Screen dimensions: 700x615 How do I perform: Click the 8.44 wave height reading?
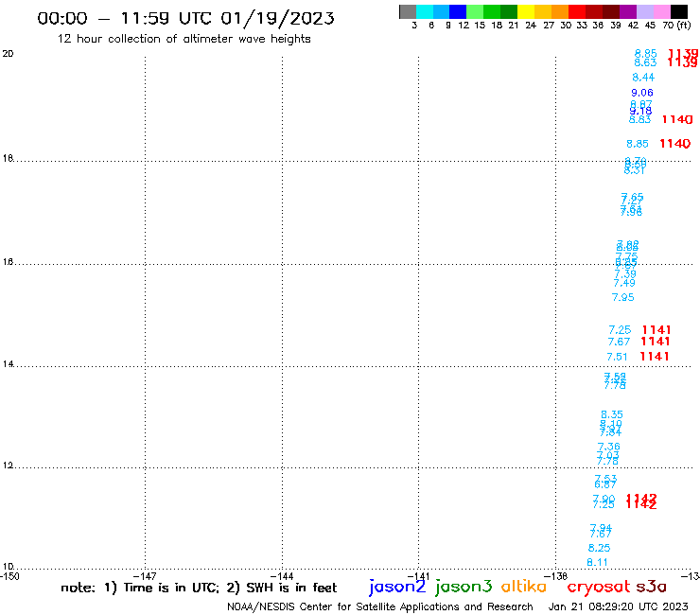[x=643, y=78]
